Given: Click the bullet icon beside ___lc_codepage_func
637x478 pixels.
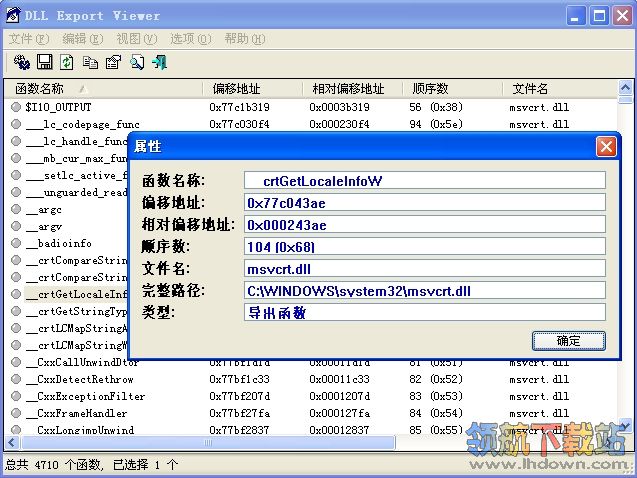Looking at the screenshot, I should 16,124.
